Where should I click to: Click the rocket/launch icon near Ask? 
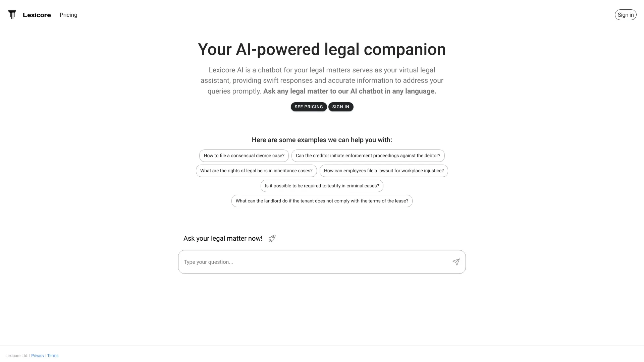272,238
